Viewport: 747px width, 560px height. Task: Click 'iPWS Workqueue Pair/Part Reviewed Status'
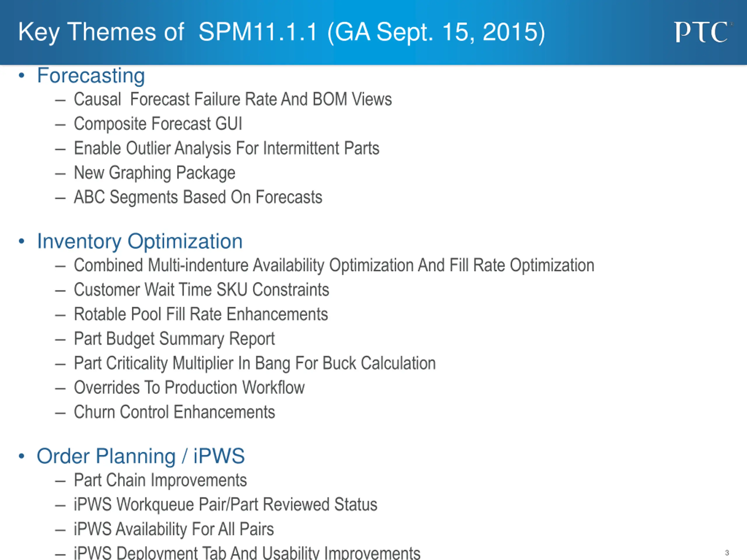click(226, 505)
